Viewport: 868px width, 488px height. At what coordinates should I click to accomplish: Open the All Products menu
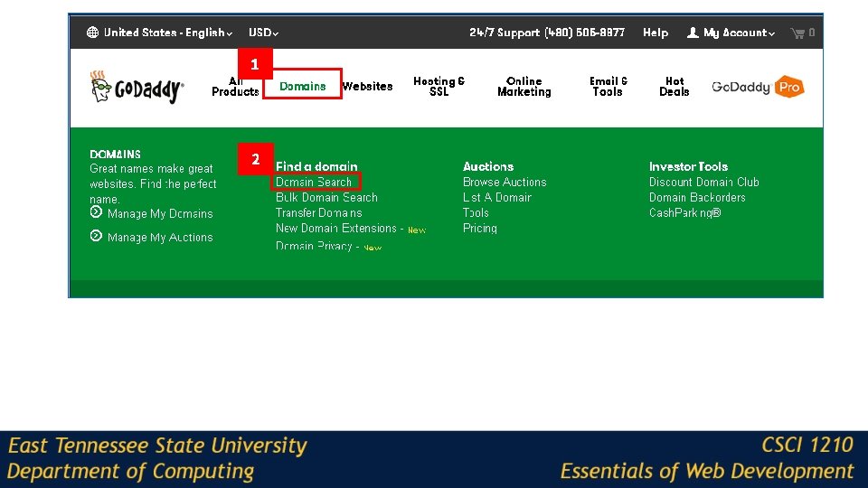pos(235,87)
